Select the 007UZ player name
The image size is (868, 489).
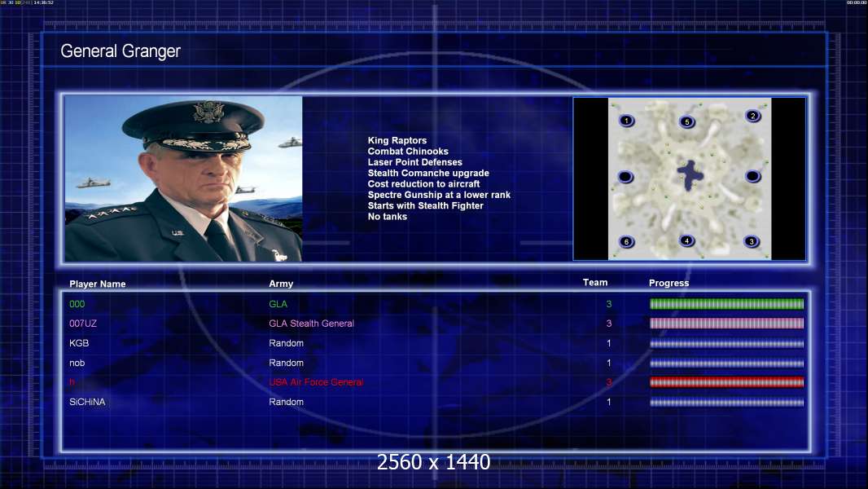(x=83, y=324)
